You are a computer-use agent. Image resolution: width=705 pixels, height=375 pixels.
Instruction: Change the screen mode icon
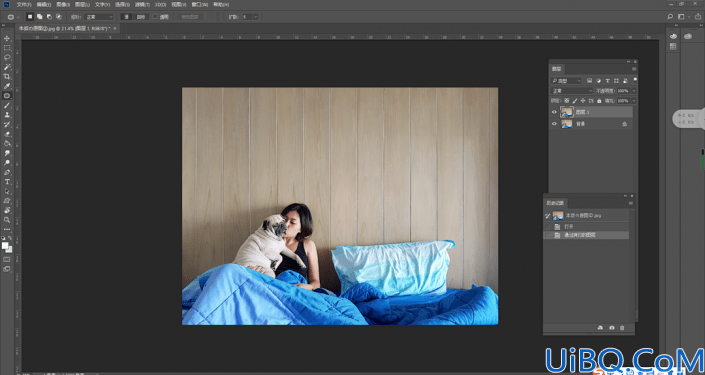7,269
